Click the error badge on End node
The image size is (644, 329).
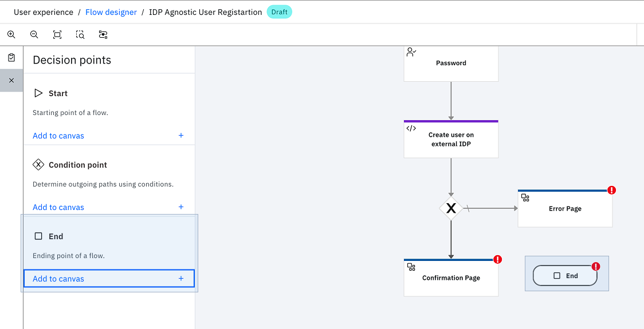click(595, 267)
